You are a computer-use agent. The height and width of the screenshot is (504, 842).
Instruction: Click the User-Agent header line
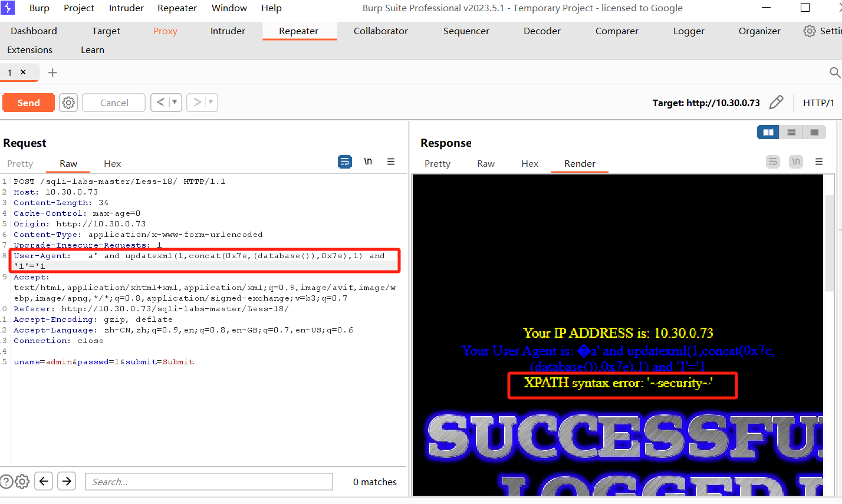(205, 261)
